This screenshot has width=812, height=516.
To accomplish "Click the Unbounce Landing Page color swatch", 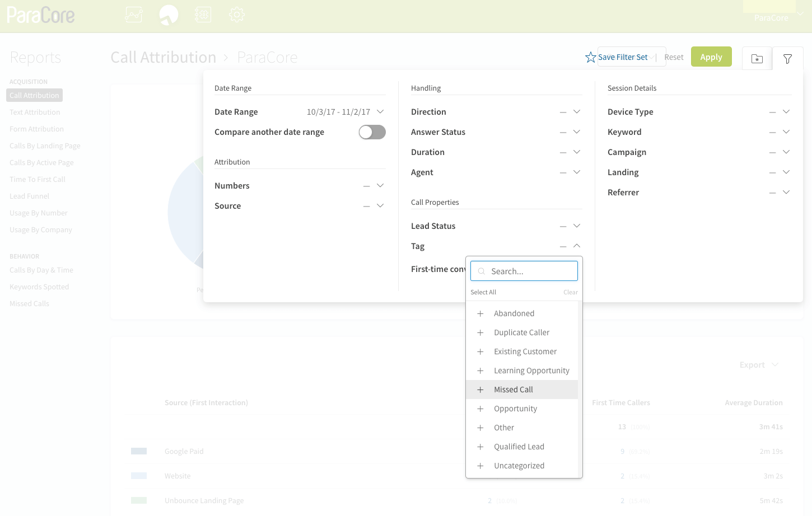I will click(x=139, y=500).
